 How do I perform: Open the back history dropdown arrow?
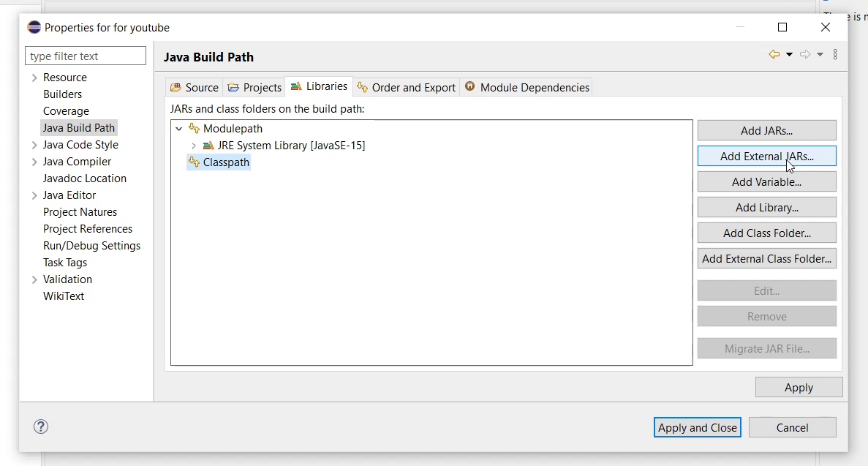pos(790,54)
